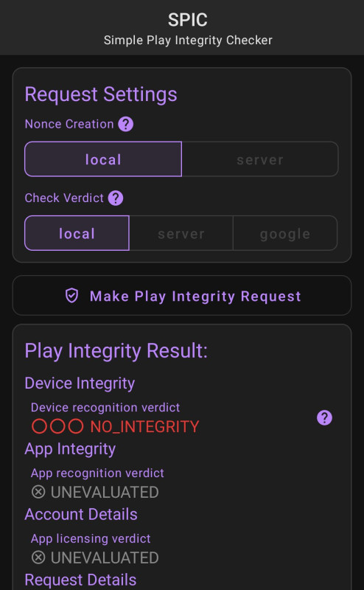
Task: Click the shield icon on the request button
Action: pos(71,296)
